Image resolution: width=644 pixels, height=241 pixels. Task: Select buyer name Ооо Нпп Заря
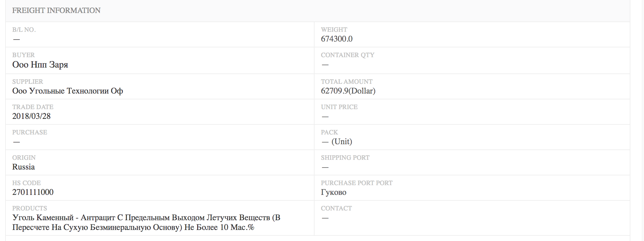point(40,65)
